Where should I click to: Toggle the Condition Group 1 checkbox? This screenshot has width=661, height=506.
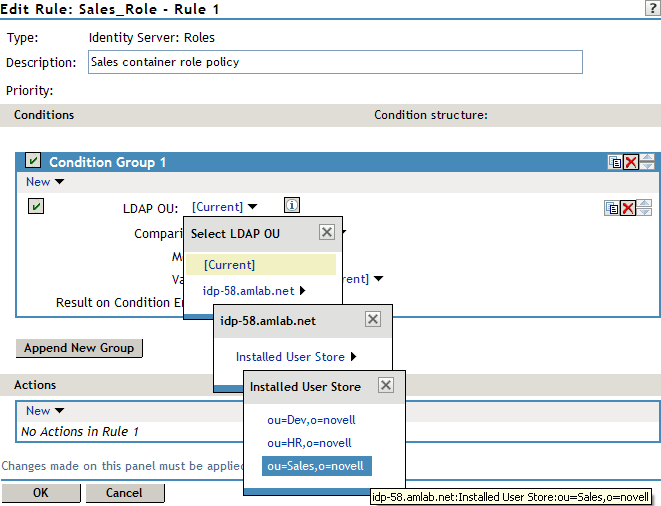33,161
